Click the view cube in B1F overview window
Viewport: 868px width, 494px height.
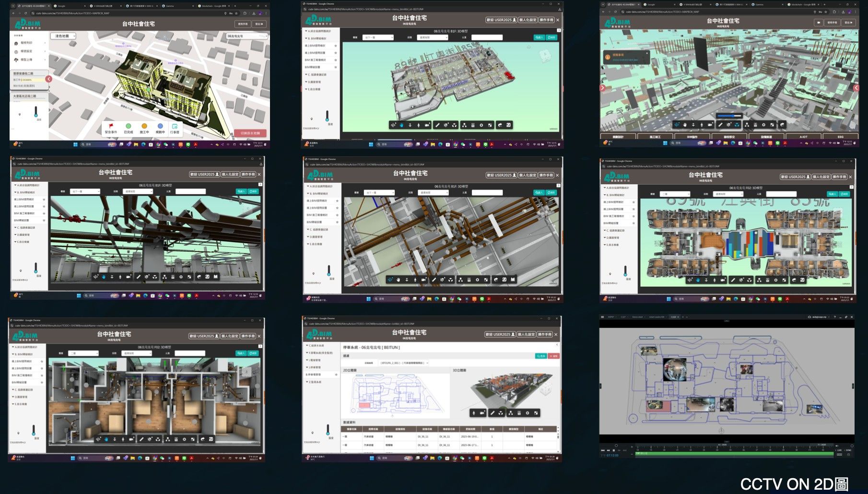pos(545,56)
